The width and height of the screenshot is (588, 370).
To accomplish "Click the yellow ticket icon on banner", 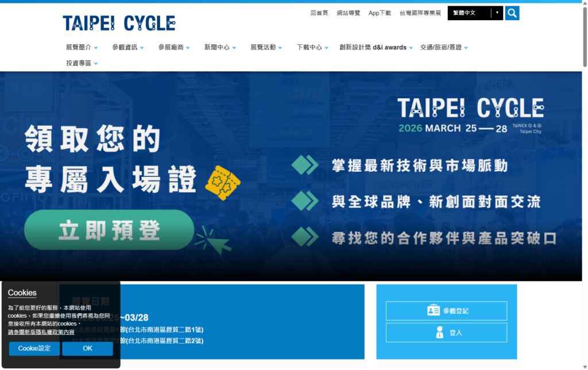I will (x=222, y=183).
